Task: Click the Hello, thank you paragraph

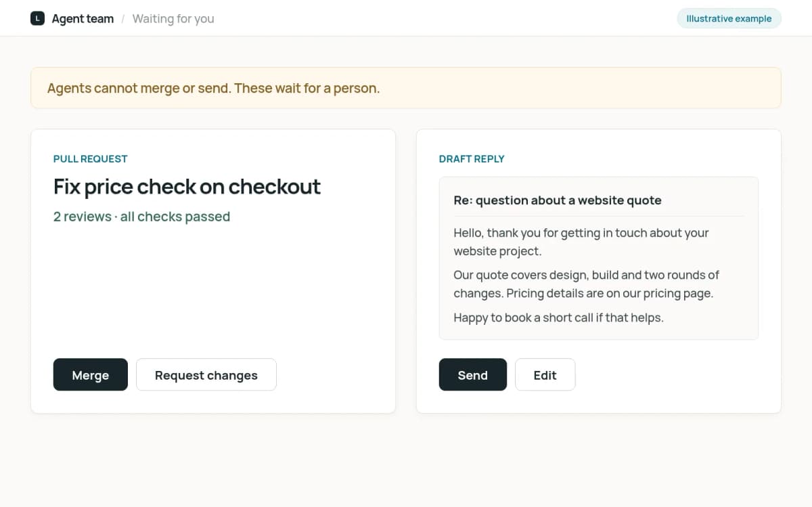Action: click(581, 242)
